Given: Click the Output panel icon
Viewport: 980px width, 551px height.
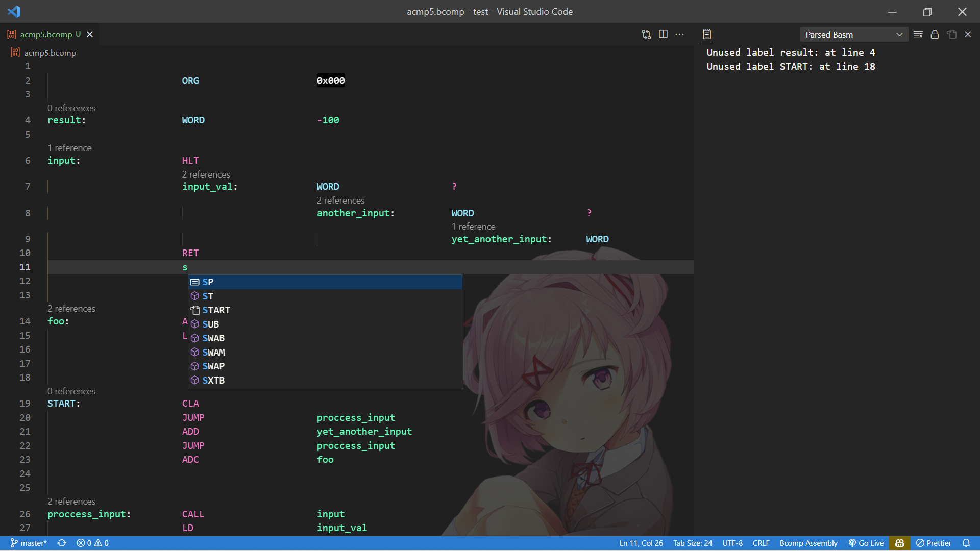Looking at the screenshot, I should pos(707,34).
